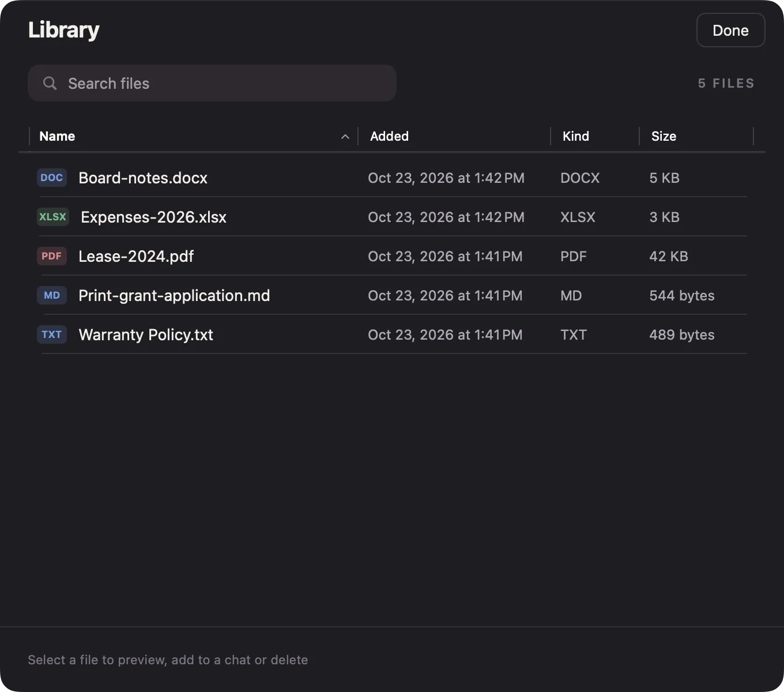
Task: Click the 42 KB size value
Action: [x=669, y=256]
